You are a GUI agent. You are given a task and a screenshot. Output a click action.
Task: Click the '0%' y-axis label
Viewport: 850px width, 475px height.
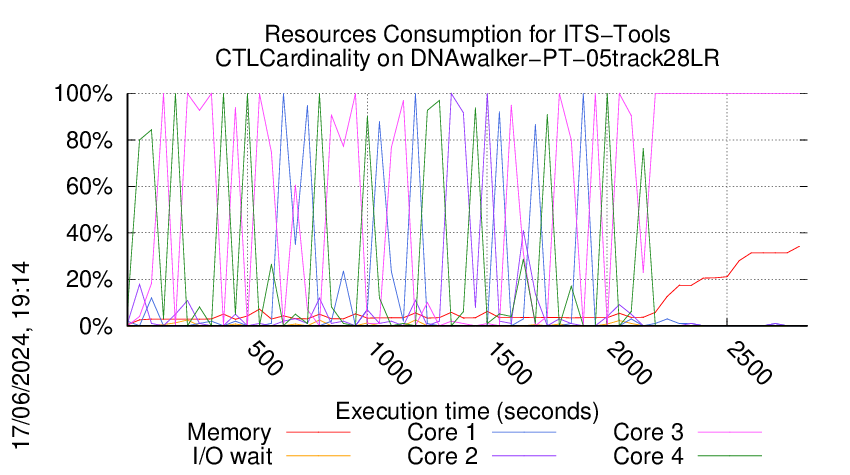click(96, 326)
